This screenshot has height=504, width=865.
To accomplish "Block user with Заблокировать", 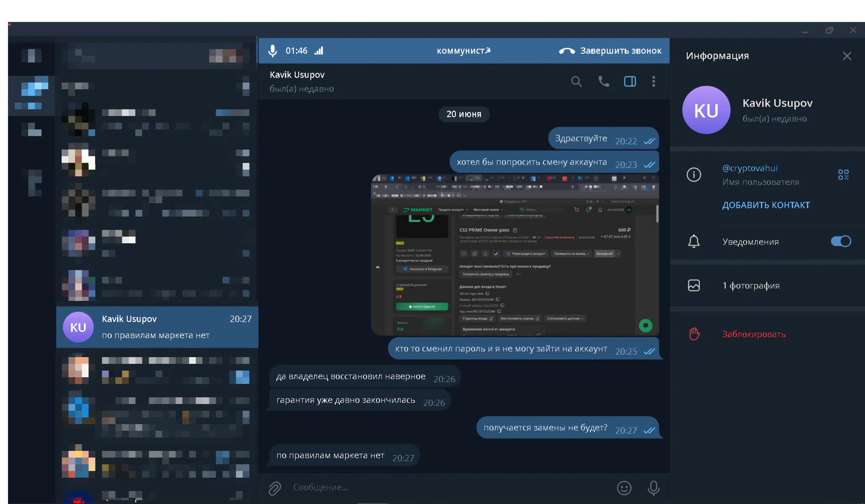I will (x=754, y=334).
